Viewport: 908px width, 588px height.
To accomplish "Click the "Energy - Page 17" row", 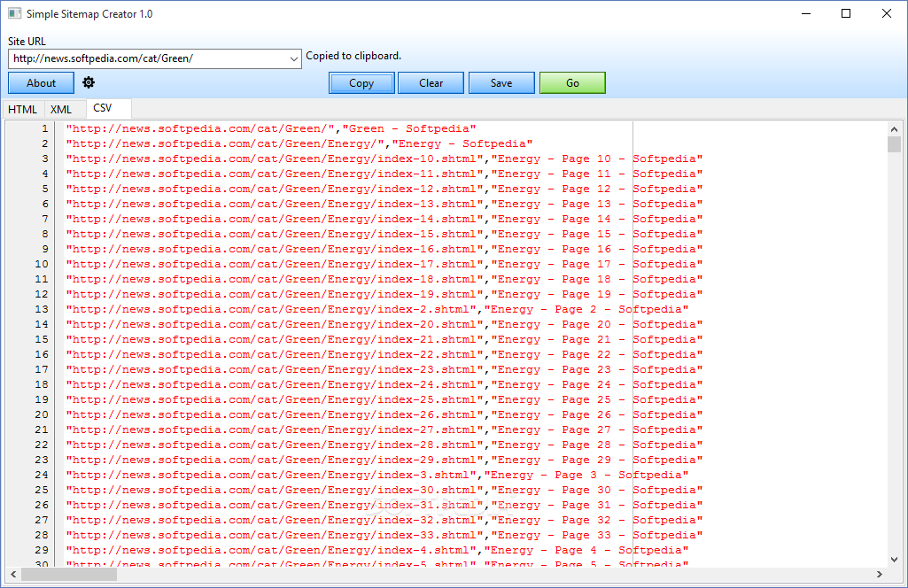I will coord(384,264).
